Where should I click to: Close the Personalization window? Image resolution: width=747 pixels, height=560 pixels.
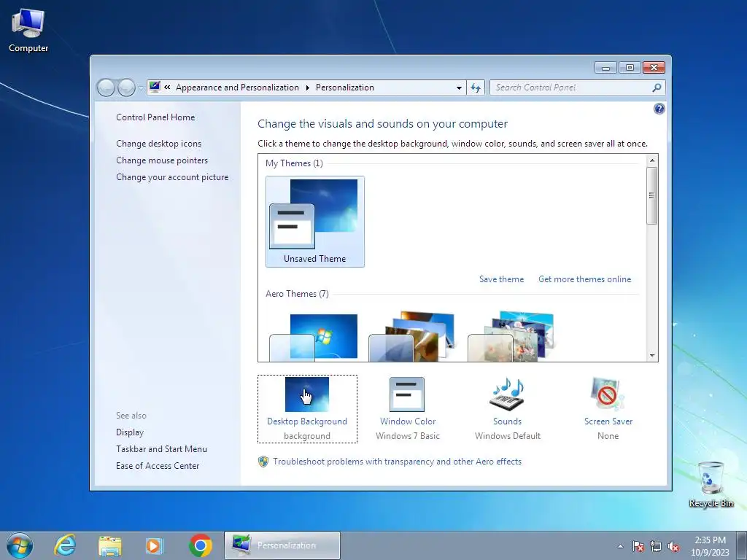click(654, 68)
